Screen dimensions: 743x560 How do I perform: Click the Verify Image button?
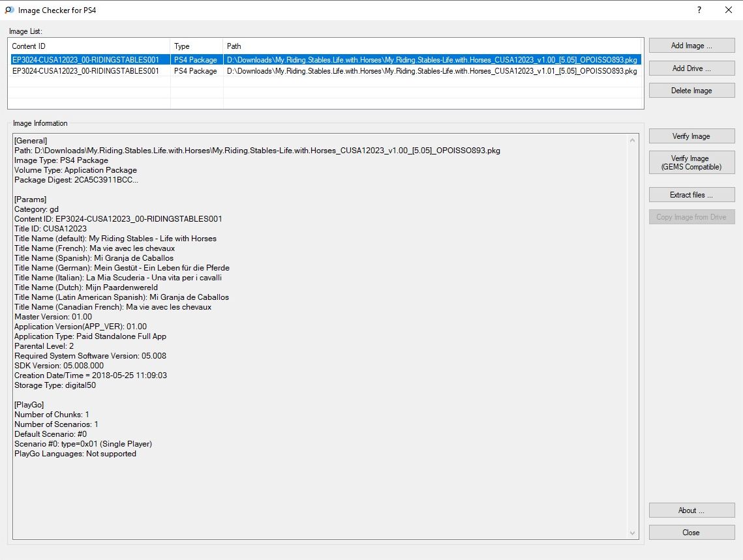pyautogui.click(x=691, y=136)
